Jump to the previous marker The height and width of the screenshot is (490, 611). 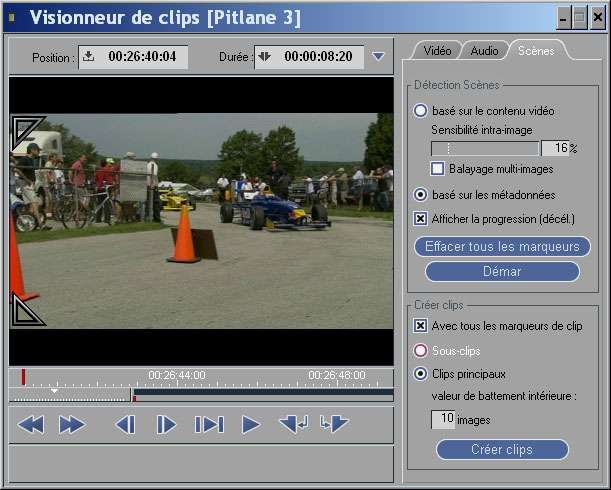pos(294,424)
